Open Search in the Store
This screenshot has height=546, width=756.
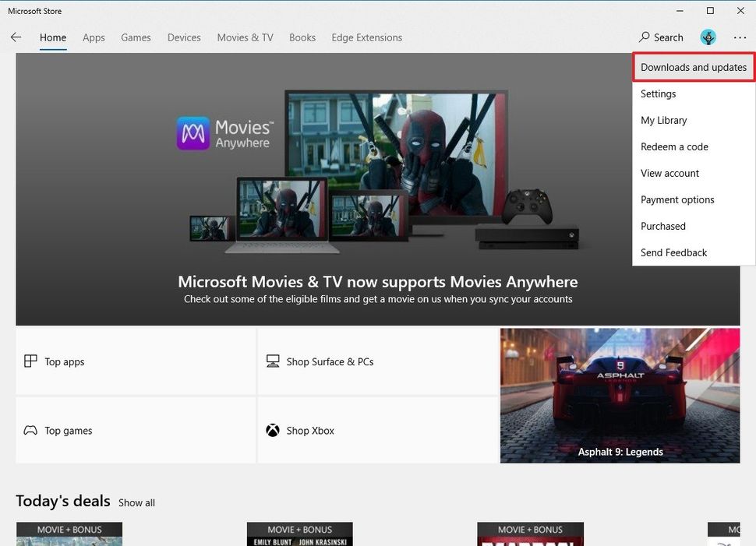tap(661, 37)
